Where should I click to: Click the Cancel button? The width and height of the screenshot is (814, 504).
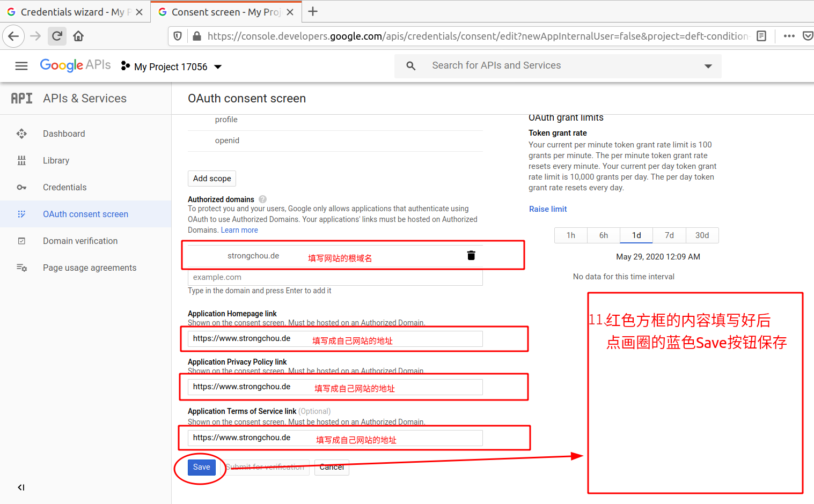[332, 467]
